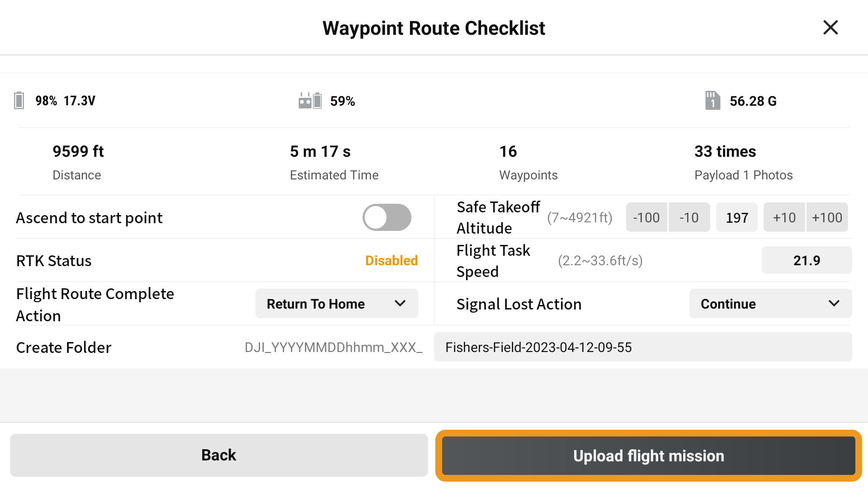The width and height of the screenshot is (868, 488).
Task: Decrease safe takeoff altitude by 100
Action: click(646, 217)
